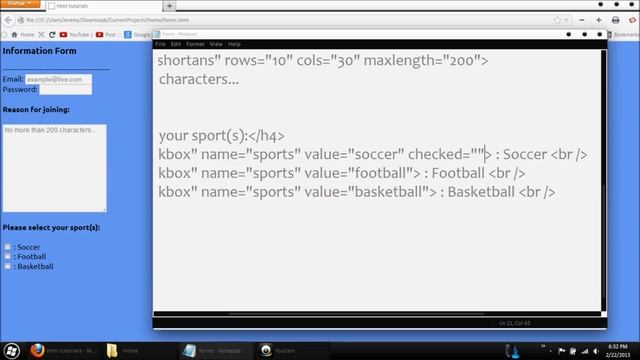
Task: Click the Email input field
Action: click(x=58, y=79)
